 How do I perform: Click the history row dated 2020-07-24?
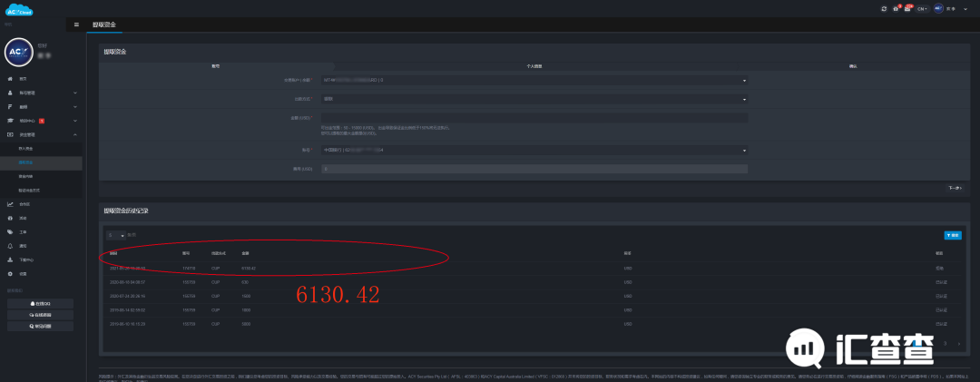click(x=534, y=296)
